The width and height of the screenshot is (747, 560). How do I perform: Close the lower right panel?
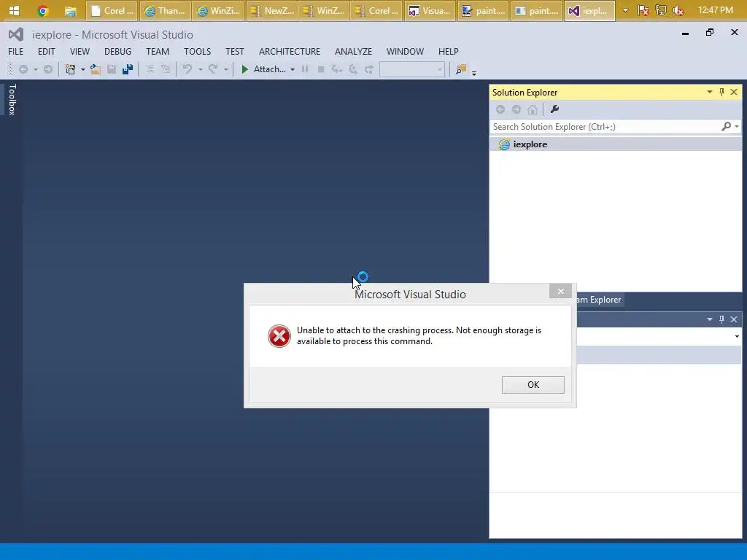(734, 319)
